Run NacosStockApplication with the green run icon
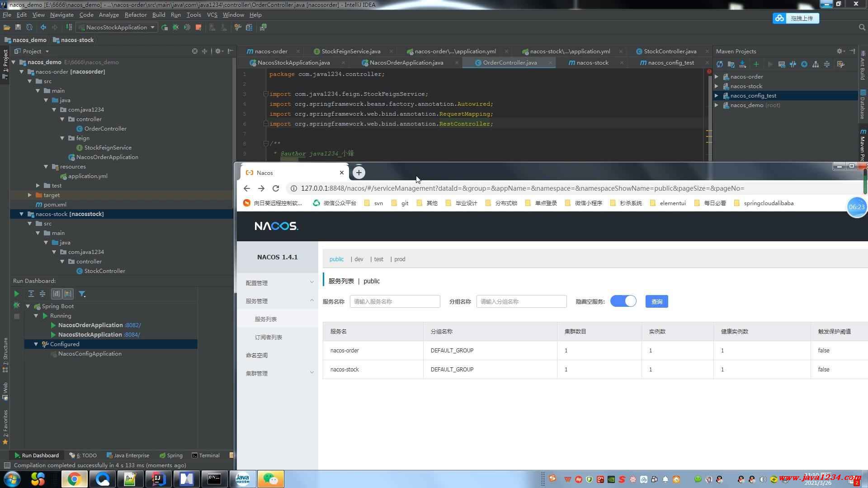Viewport: 868px width, 488px height. tap(165, 28)
